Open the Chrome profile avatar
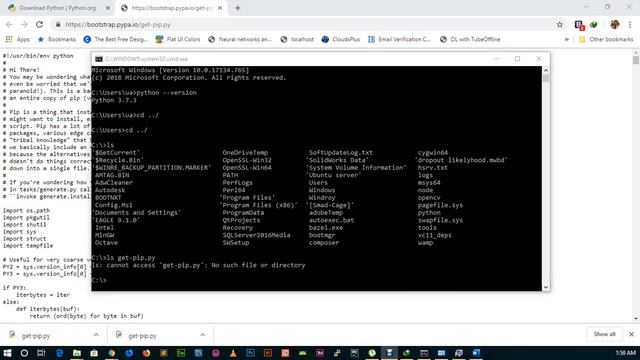 pyautogui.click(x=615, y=24)
